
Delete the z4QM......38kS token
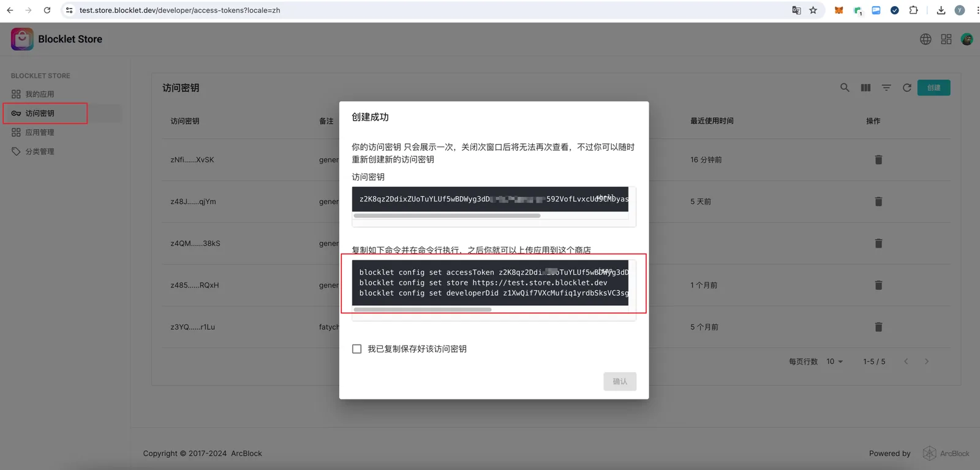point(878,243)
